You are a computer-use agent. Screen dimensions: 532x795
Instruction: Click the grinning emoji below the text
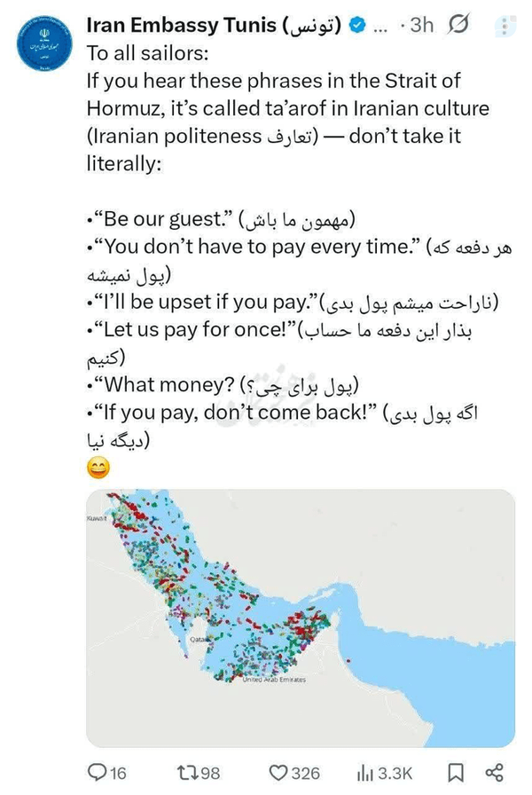click(98, 468)
